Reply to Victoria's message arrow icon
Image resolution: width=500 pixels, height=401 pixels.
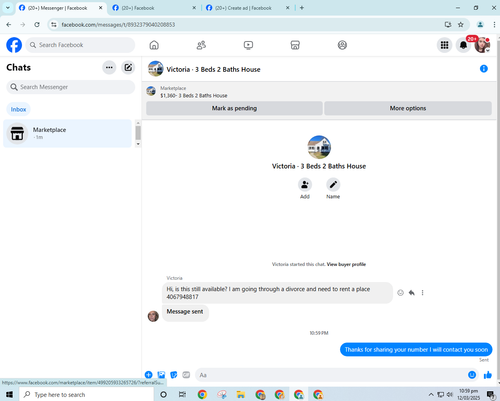412,293
